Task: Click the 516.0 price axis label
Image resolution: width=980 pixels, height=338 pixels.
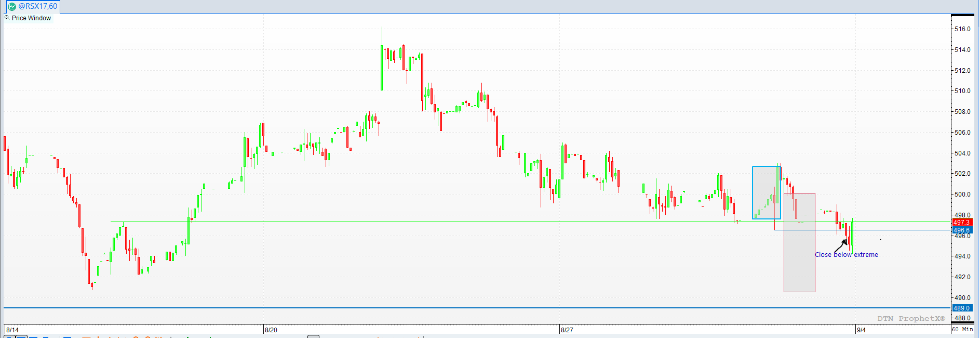Action: (962, 29)
